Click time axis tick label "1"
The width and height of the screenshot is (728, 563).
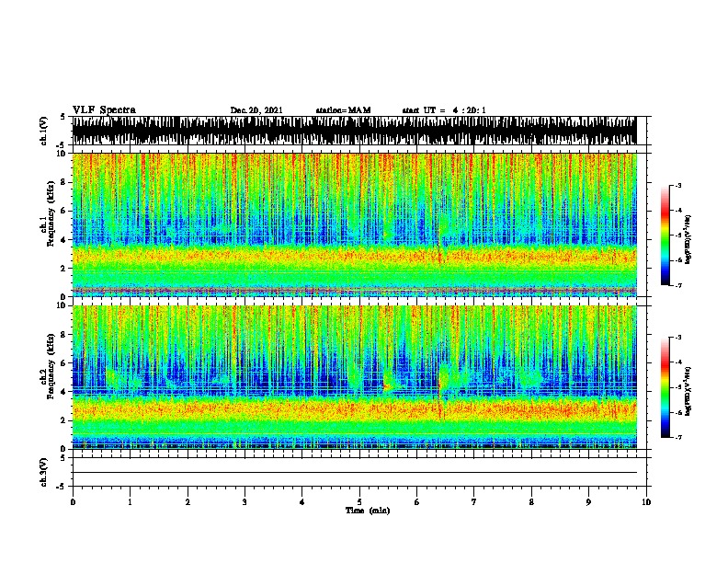click(130, 502)
